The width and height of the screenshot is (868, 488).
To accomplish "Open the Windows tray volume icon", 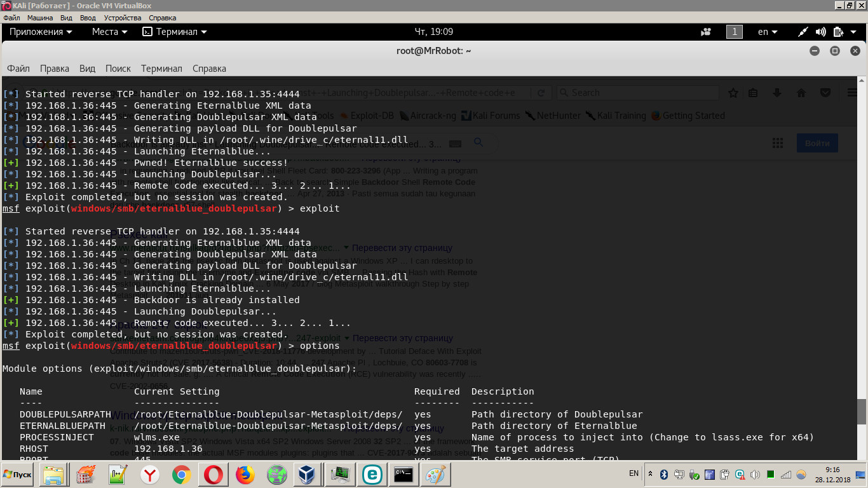I will click(756, 475).
